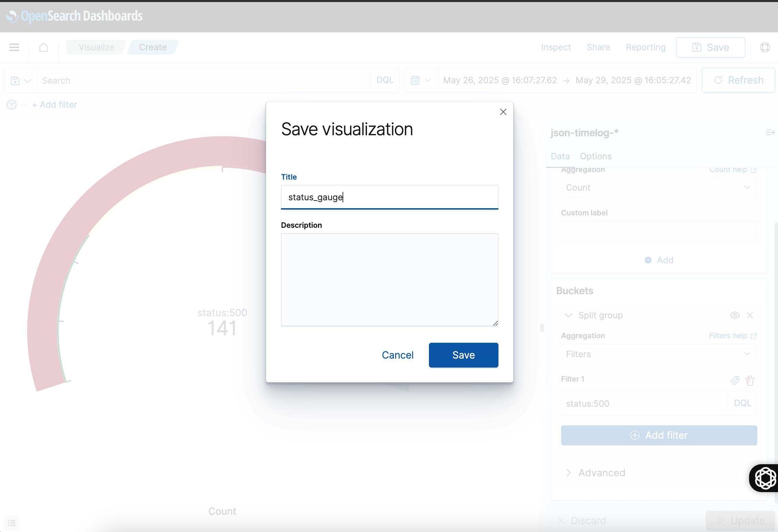Collapse the editor sidebar arrow icon
Image resolution: width=778 pixels, height=532 pixels.
click(x=770, y=132)
